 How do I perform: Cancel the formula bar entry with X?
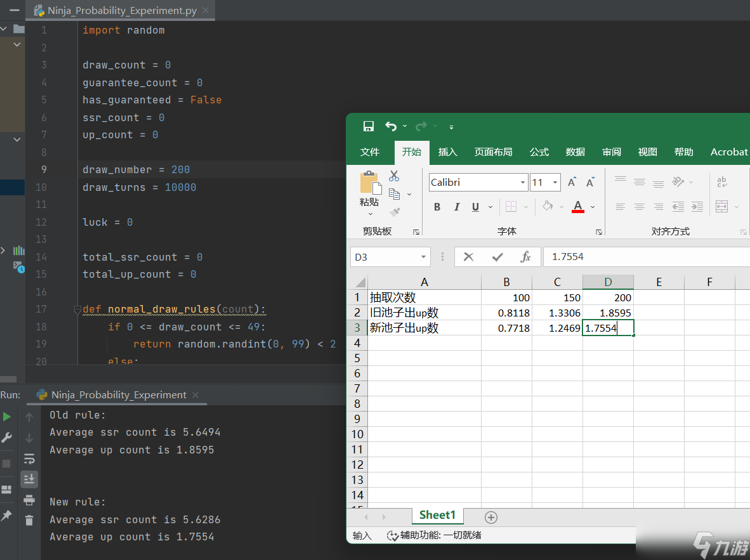click(469, 257)
